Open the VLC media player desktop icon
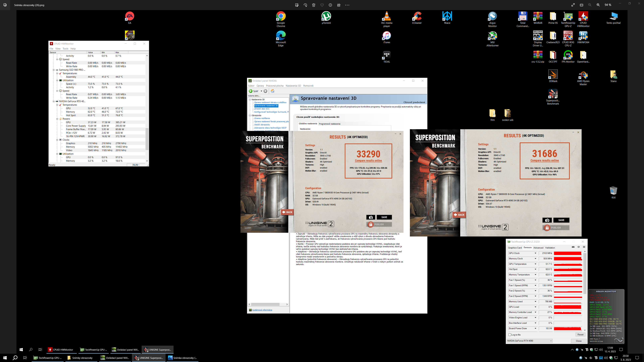The width and height of the screenshot is (644, 362). [x=387, y=19]
